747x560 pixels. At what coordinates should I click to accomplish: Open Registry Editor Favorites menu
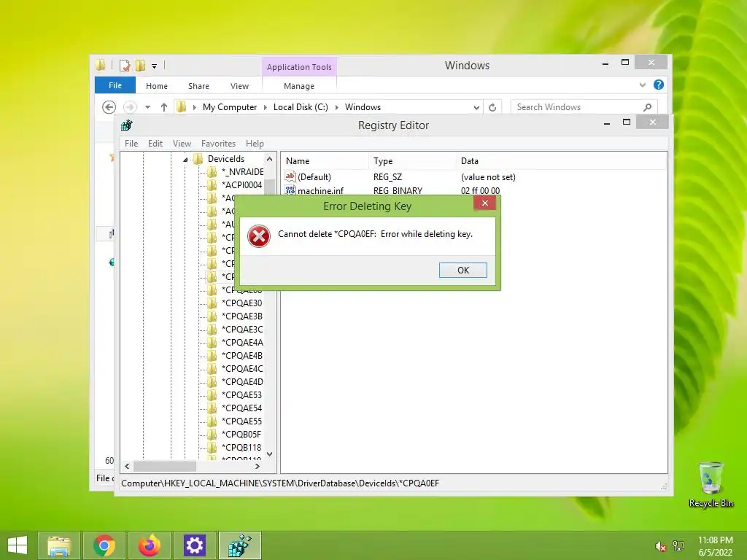point(218,144)
